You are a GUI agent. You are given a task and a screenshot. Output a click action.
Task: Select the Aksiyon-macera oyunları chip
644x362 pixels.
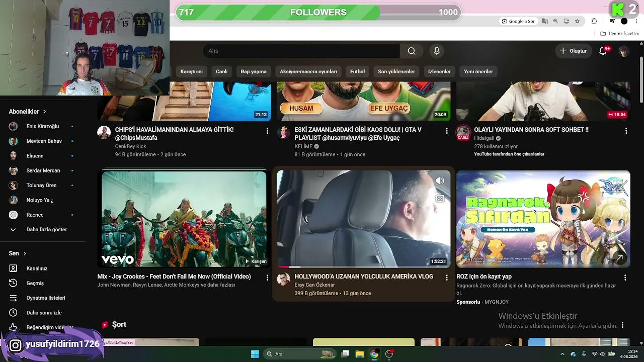point(308,71)
